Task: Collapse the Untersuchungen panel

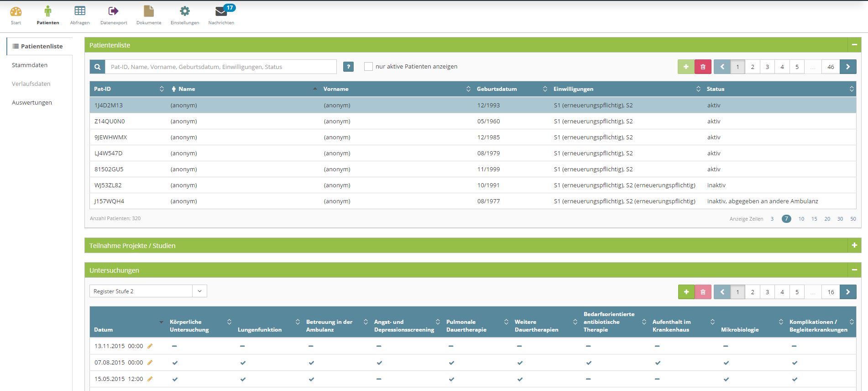Action: pos(854,270)
